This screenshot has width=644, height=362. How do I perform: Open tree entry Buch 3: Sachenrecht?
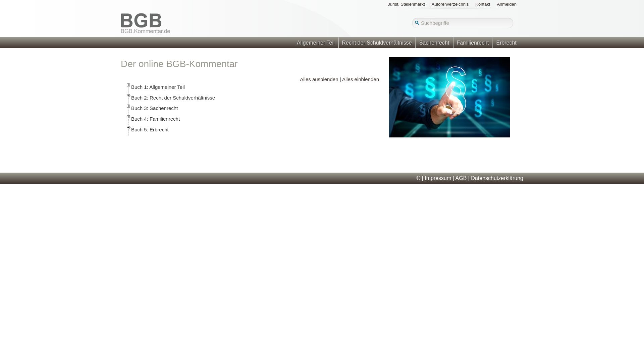click(154, 108)
